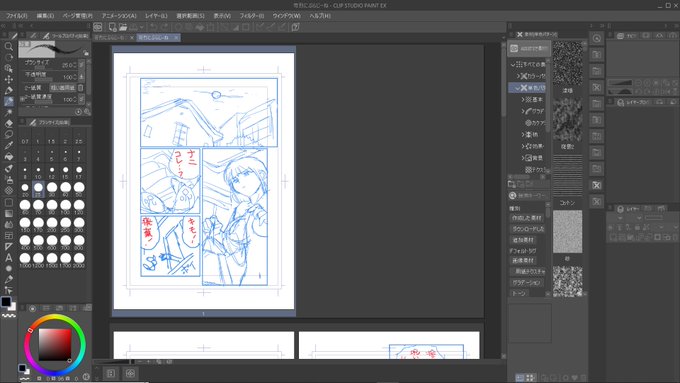Click the active decoration tool in toolbox

8,101
